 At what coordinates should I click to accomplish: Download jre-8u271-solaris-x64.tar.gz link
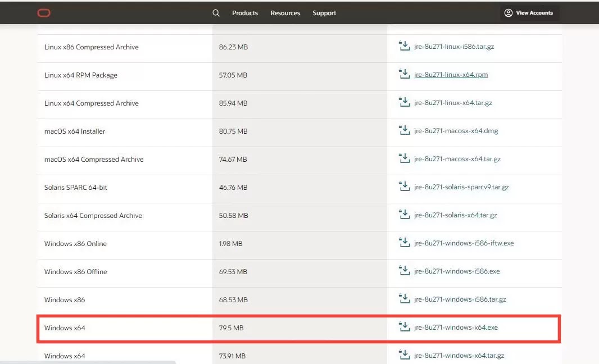455,215
